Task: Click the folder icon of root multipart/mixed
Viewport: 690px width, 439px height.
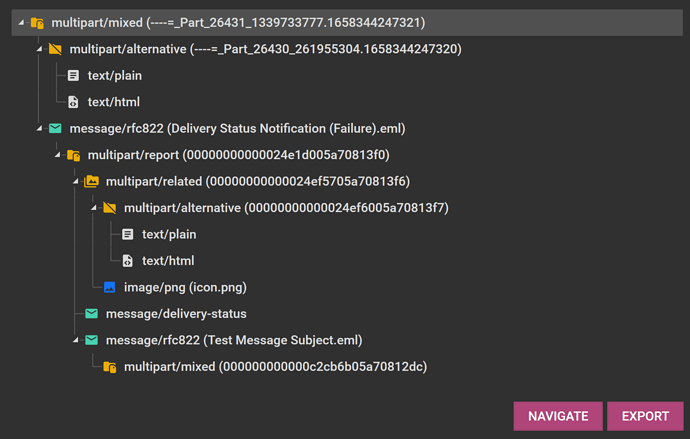Action: tap(37, 22)
